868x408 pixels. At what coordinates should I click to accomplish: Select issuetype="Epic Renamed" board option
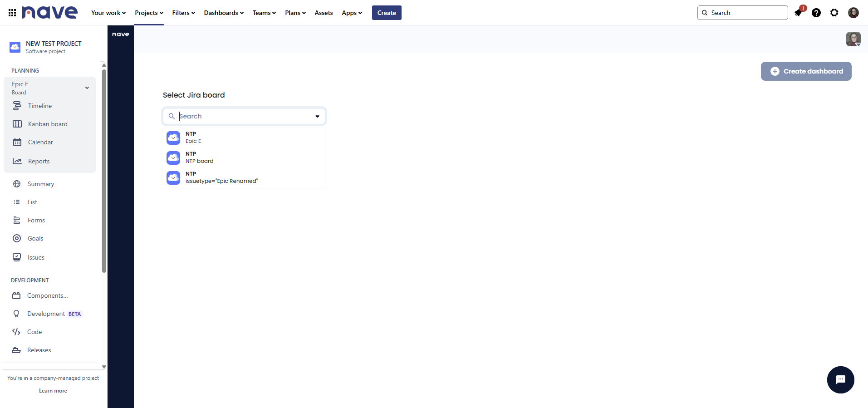[244, 177]
